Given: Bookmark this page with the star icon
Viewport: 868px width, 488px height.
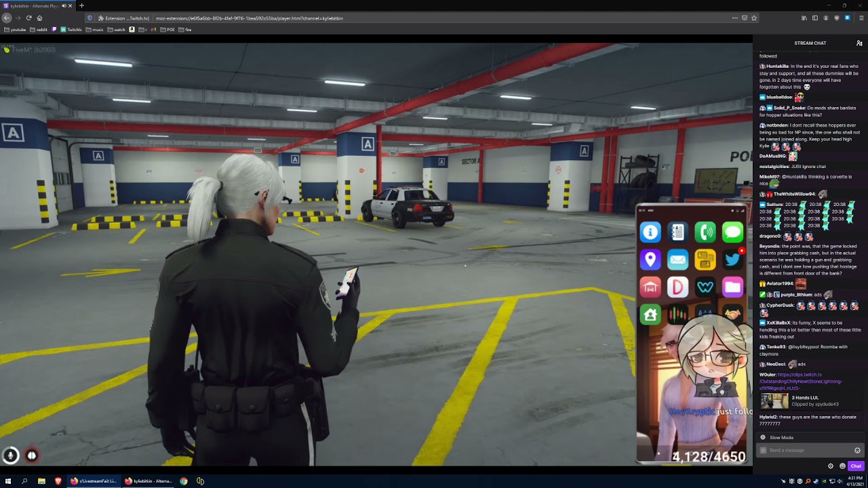Looking at the screenshot, I should click(x=754, y=18).
